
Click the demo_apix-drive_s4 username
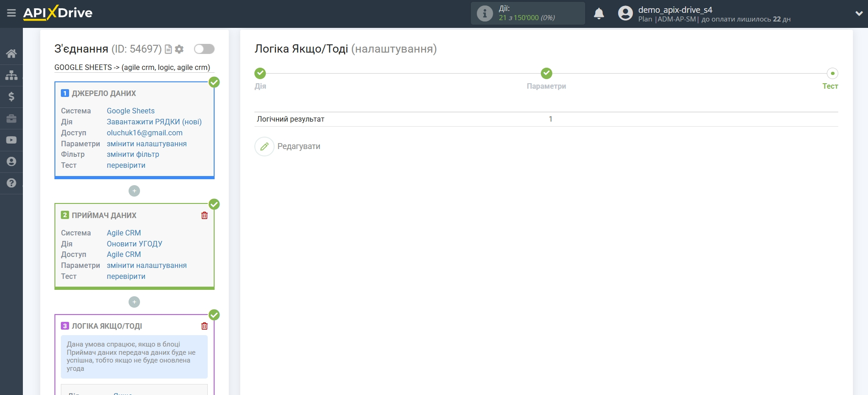[675, 10]
